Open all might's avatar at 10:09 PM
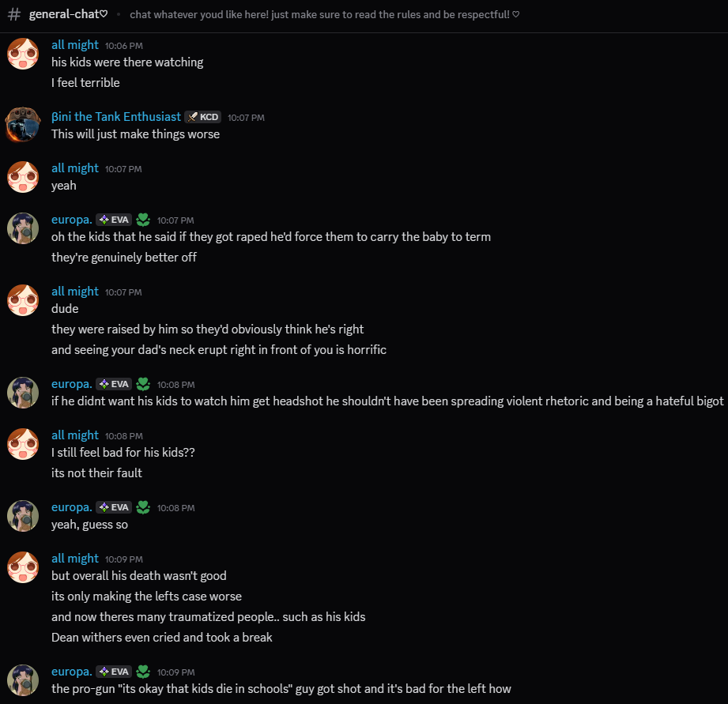728x704 pixels. pyautogui.click(x=23, y=567)
